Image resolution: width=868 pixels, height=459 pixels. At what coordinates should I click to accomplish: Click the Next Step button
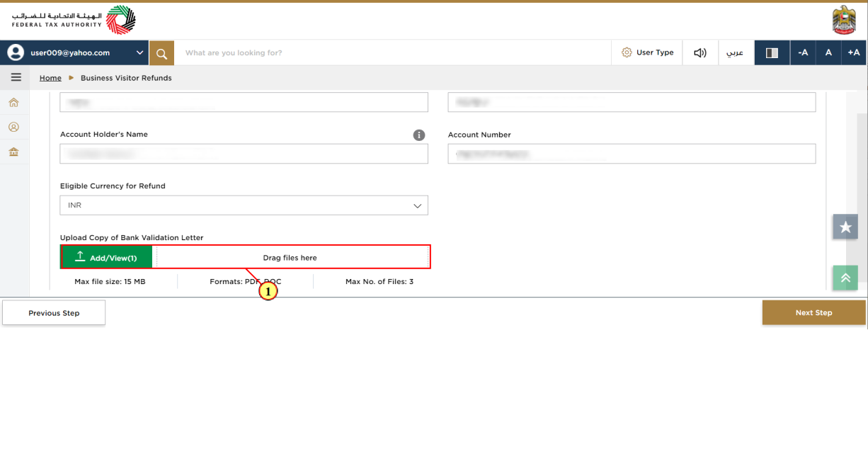pos(814,312)
